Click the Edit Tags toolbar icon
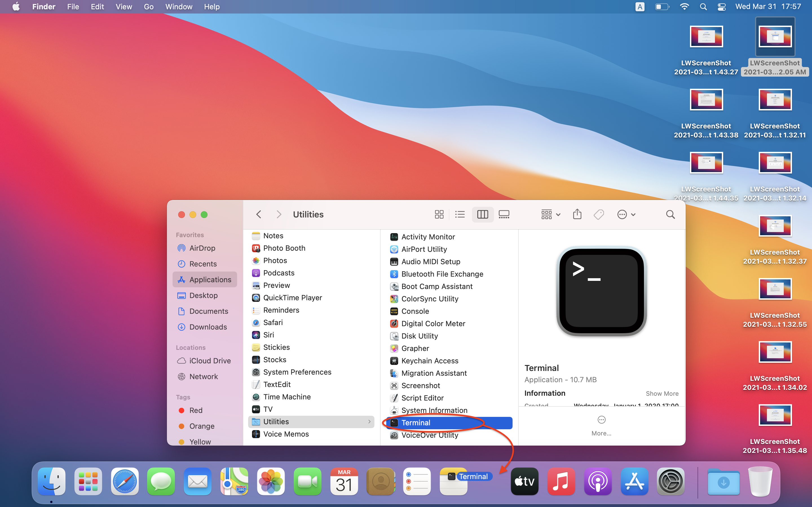Screen dimensions: 812x507 [x=599, y=214]
